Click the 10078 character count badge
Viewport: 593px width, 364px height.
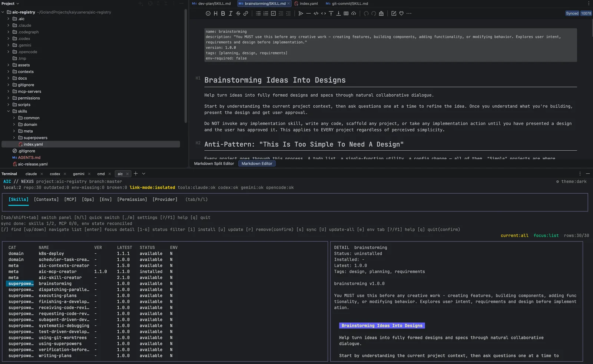pos(586,13)
